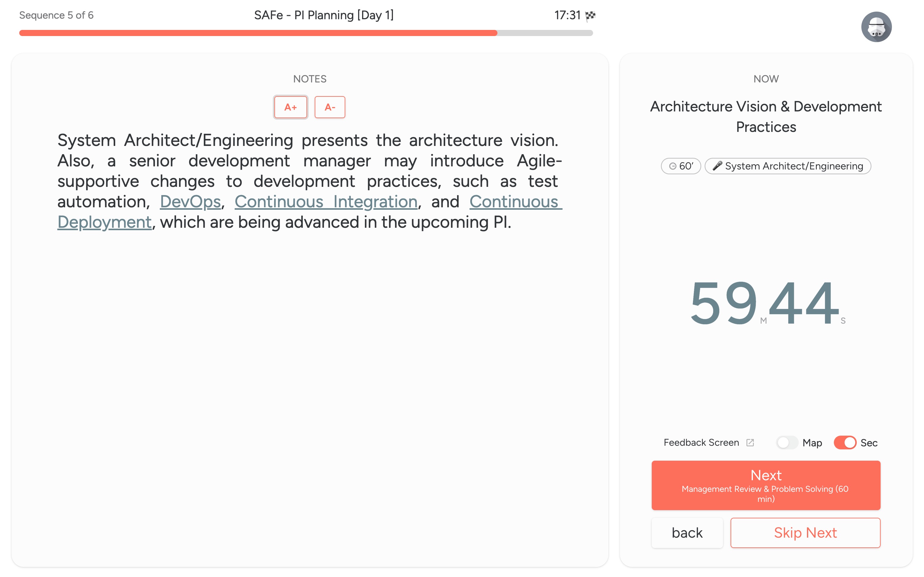Click the red sequence progress bar

pos(258,33)
